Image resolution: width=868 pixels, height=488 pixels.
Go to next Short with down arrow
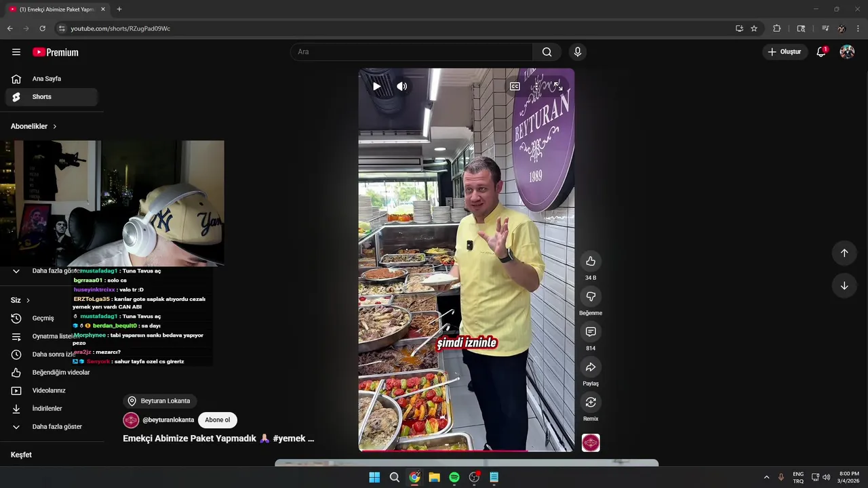tap(844, 286)
